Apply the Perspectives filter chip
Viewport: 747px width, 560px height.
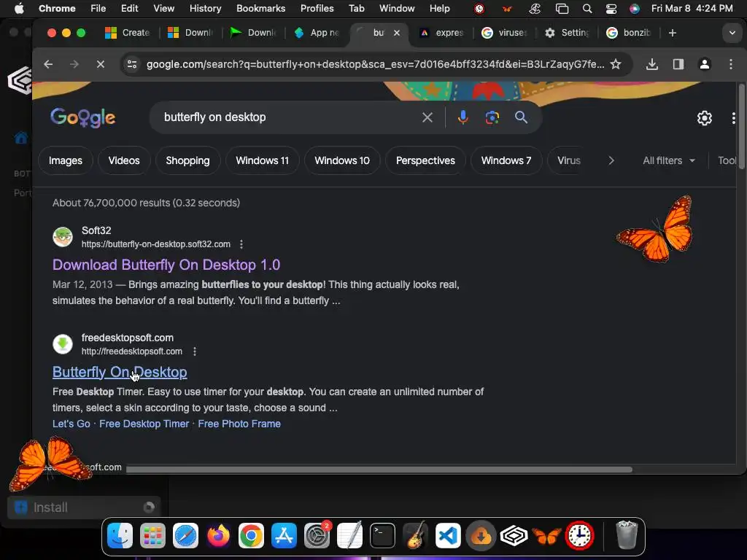(x=425, y=160)
